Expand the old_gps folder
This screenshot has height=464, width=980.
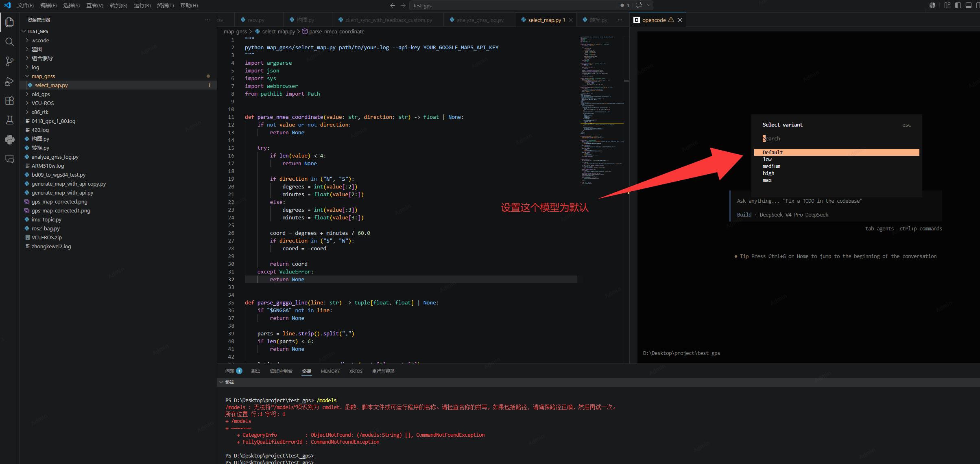(x=27, y=94)
